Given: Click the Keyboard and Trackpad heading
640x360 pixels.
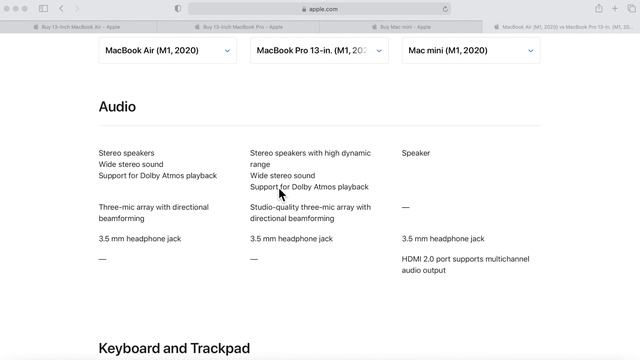Looking at the screenshot, I should (x=174, y=348).
